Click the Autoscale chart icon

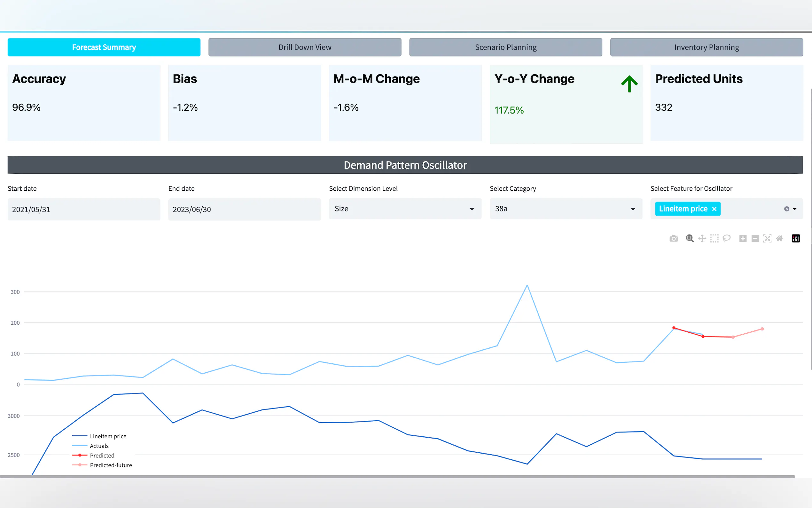click(767, 239)
